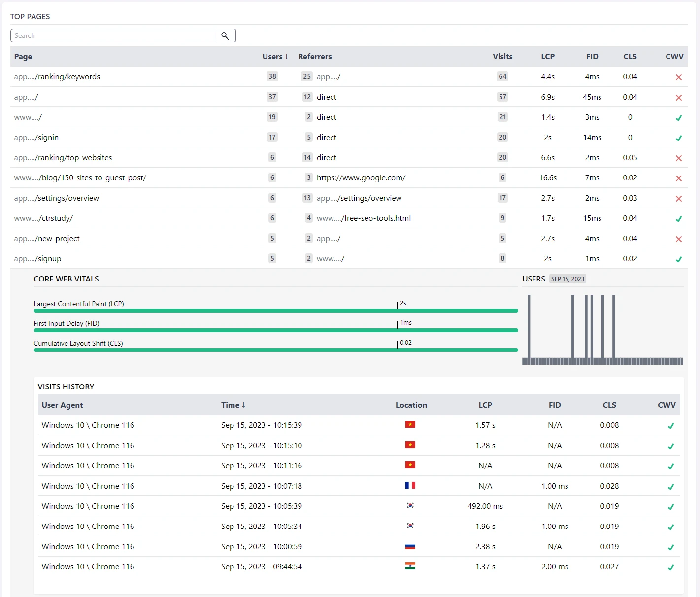Click referrer count 25 badge

coord(307,76)
